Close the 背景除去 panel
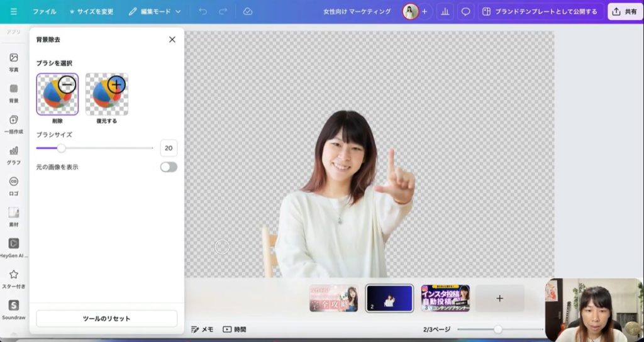Image resolution: width=644 pixels, height=342 pixels. click(x=172, y=40)
